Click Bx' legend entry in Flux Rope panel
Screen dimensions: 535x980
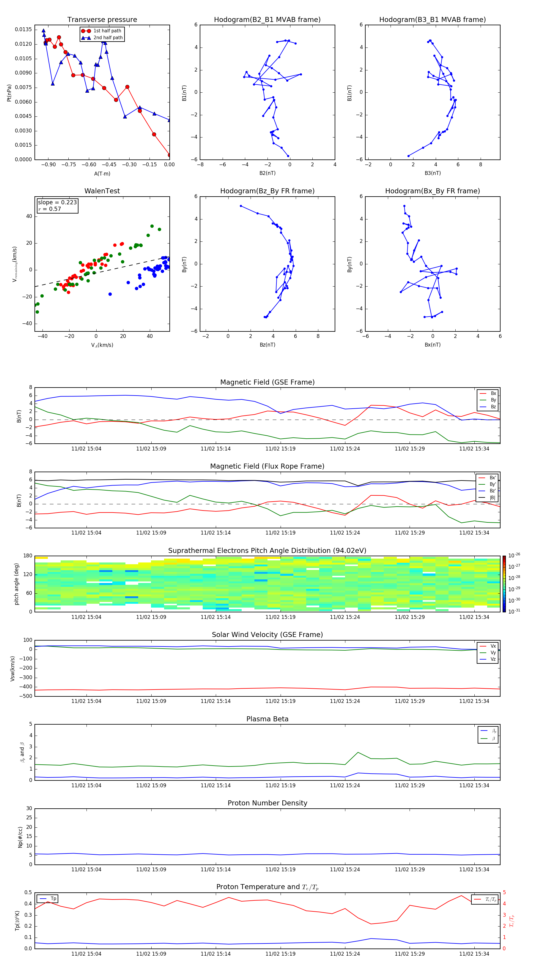pyautogui.click(x=487, y=478)
